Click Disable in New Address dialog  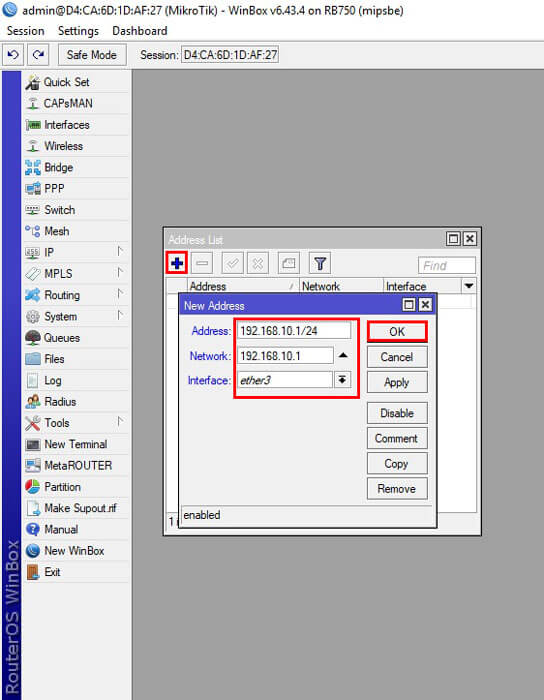tap(397, 413)
